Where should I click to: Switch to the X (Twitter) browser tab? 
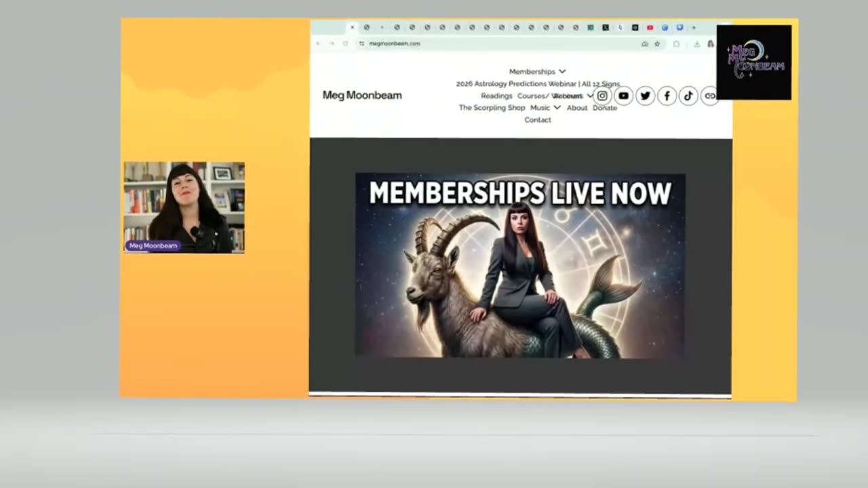(x=606, y=28)
